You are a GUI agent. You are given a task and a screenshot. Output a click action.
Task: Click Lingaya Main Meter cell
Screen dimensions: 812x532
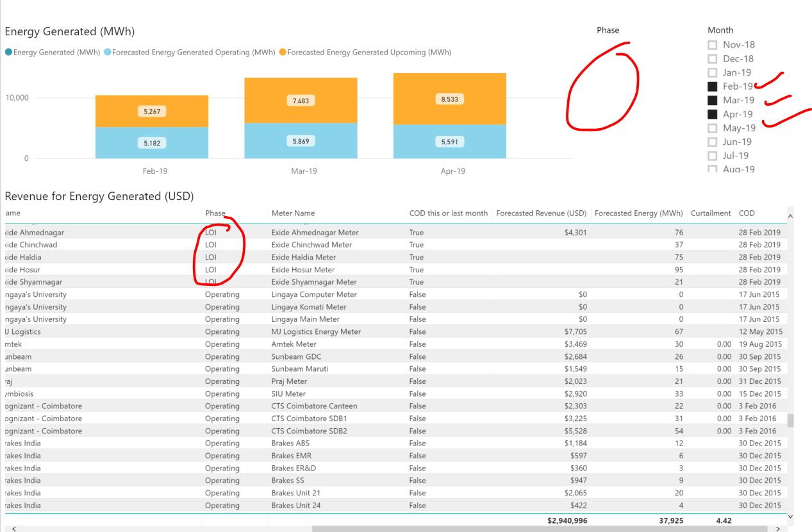pyautogui.click(x=306, y=319)
